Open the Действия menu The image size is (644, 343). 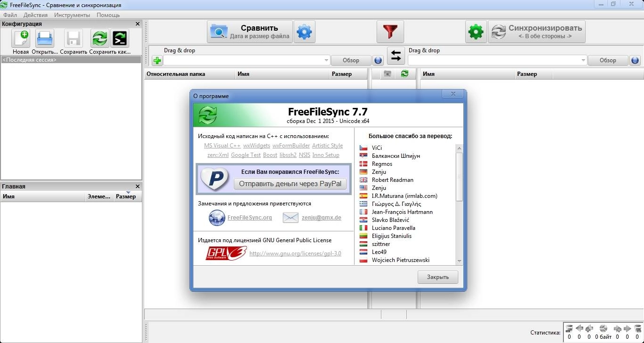pyautogui.click(x=35, y=15)
